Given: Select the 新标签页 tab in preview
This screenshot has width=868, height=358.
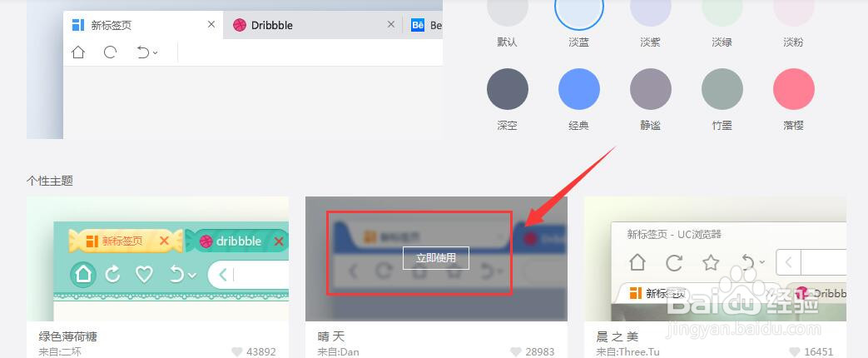Looking at the screenshot, I should click(143, 25).
